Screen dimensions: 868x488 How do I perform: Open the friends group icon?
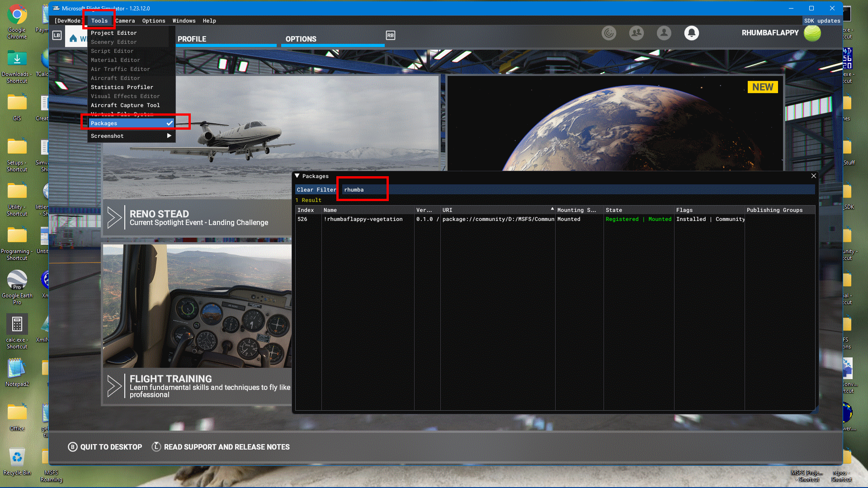(x=637, y=33)
